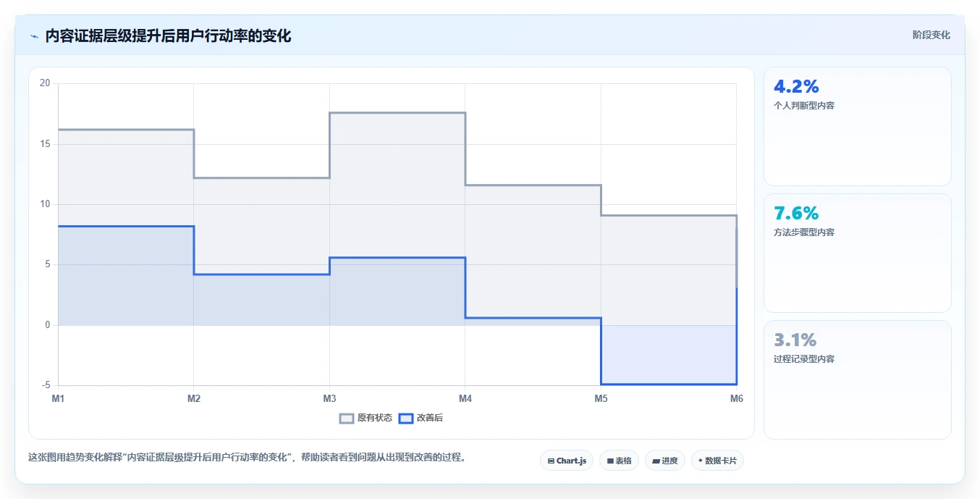Open the 3.1% 过程记录型内容 card
This screenshot has width=980, height=499.
857,380
